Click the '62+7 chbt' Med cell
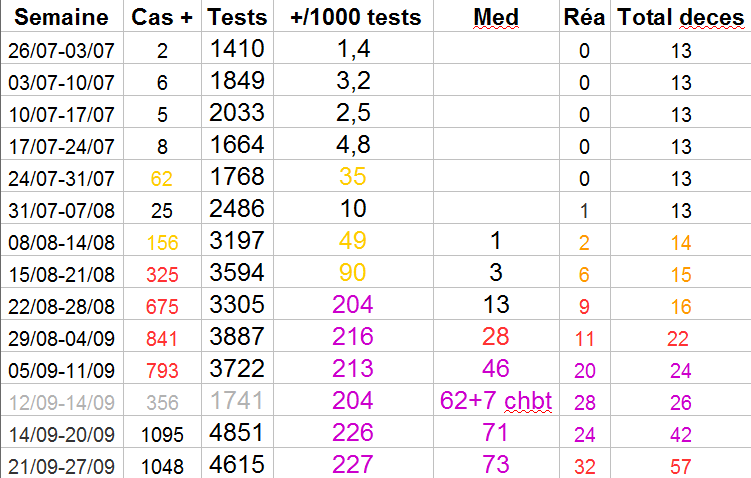The height and width of the screenshot is (478, 751). pos(494,402)
